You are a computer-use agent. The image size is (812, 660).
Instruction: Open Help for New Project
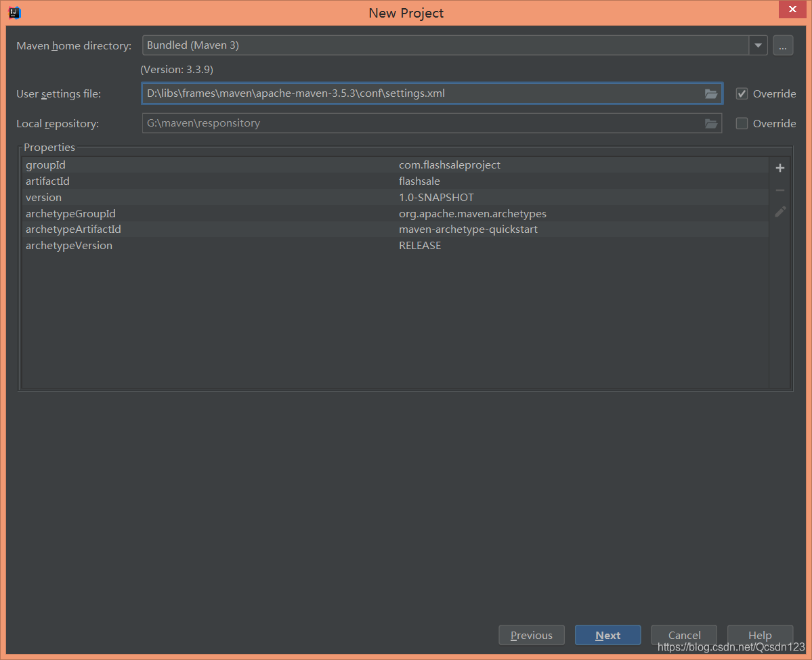[x=761, y=635]
